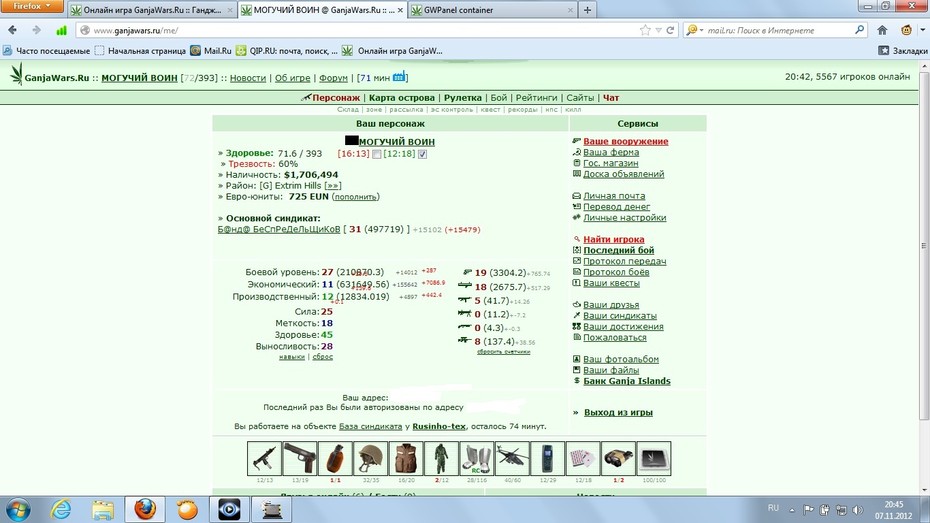Open Банк Ganja Islands link
The image size is (930, 523).
[x=626, y=381]
